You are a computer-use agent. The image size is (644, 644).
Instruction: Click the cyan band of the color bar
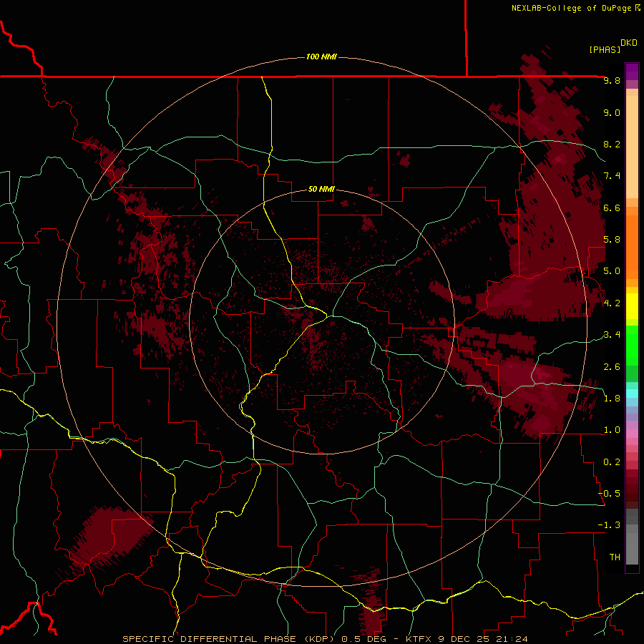pyautogui.click(x=632, y=393)
